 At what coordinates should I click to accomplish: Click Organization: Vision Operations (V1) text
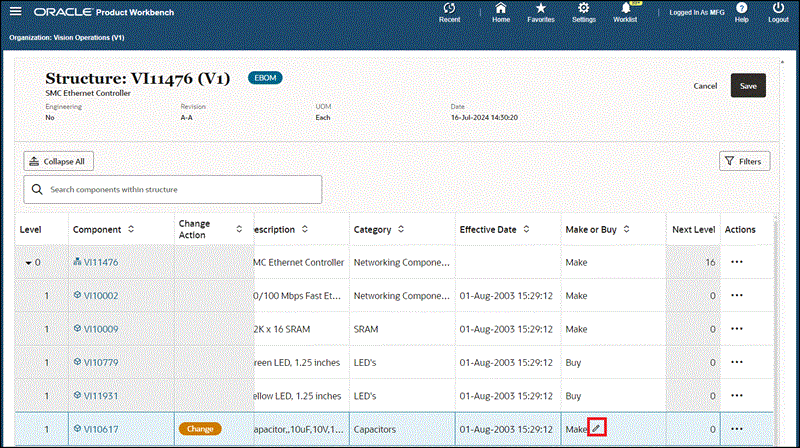coord(67,37)
